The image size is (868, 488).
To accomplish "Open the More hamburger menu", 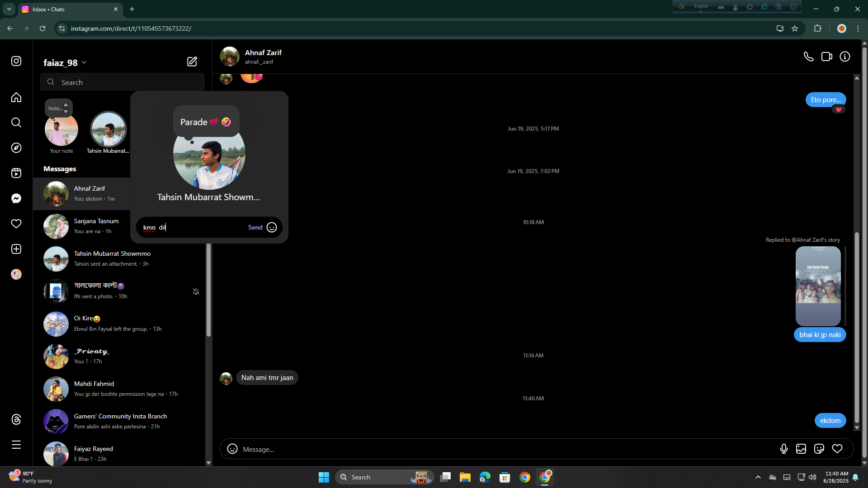I will 16,445.
